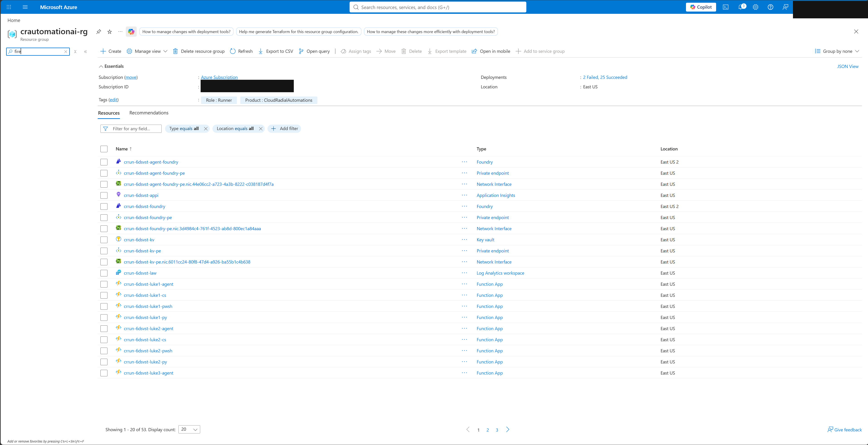
Task: Click the Refresh toolbar button
Action: (241, 51)
